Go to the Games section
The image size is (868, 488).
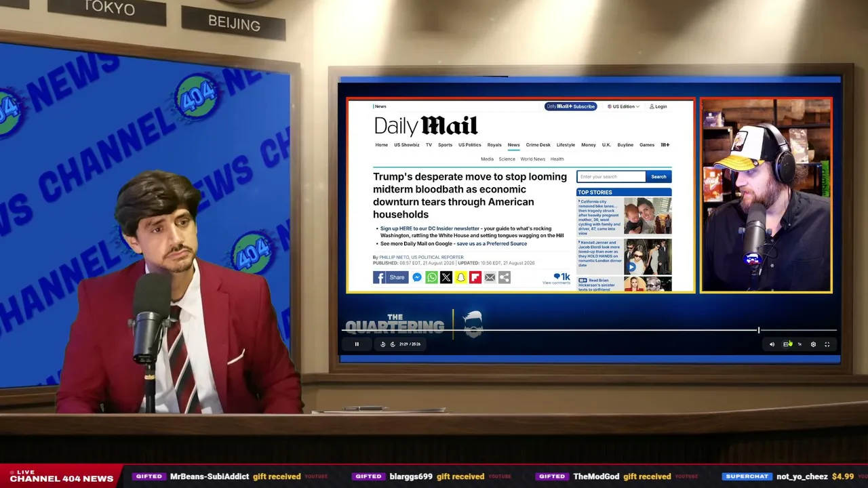point(647,144)
